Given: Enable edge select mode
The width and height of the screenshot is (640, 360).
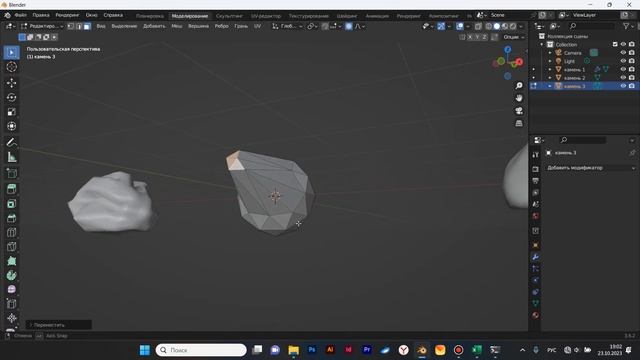Looking at the screenshot, I should pos(79,26).
